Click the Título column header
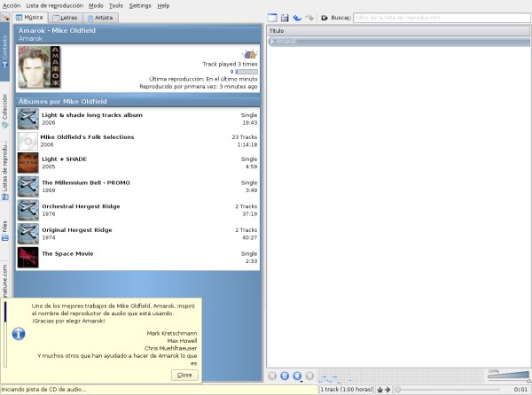The image size is (532, 395). point(399,31)
